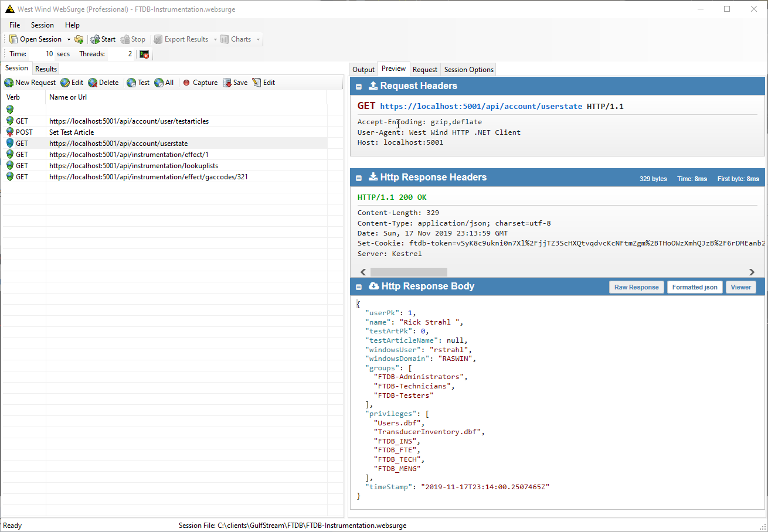Viewport: 768px width, 532px height.
Task: Click the Request Headers upload icon
Action: (x=373, y=86)
